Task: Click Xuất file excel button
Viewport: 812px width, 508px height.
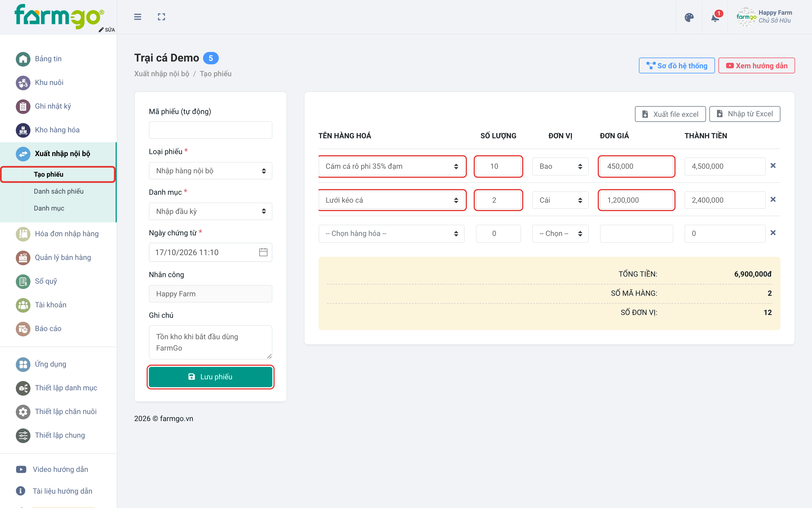Action: (x=670, y=114)
